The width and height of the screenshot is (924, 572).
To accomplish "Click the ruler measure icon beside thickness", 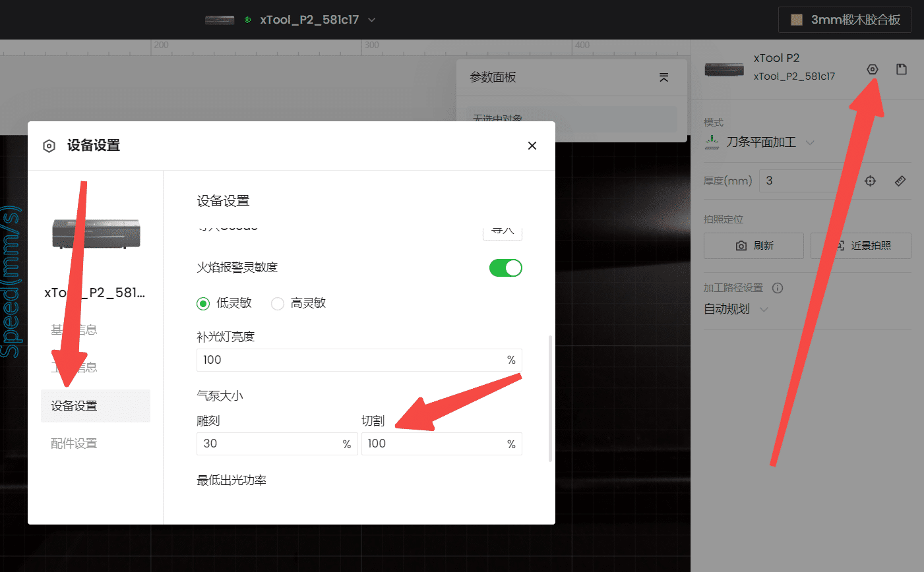I will (x=900, y=181).
